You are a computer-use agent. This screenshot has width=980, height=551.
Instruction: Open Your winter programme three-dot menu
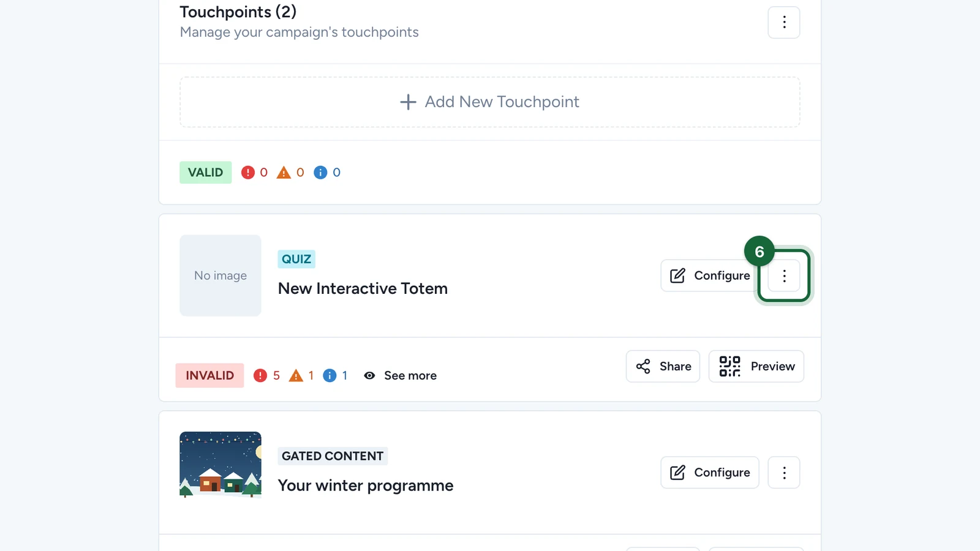tap(784, 473)
